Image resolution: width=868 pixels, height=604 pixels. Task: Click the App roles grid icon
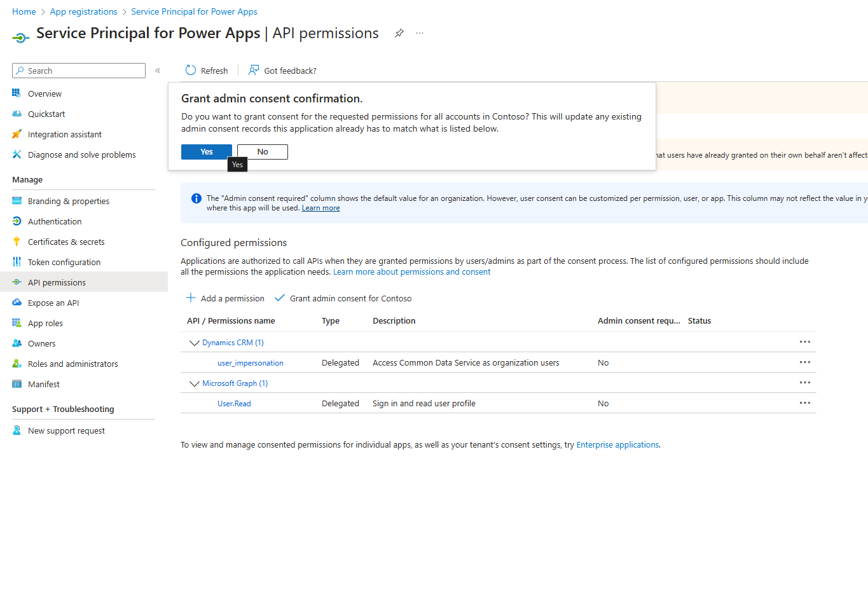(17, 323)
